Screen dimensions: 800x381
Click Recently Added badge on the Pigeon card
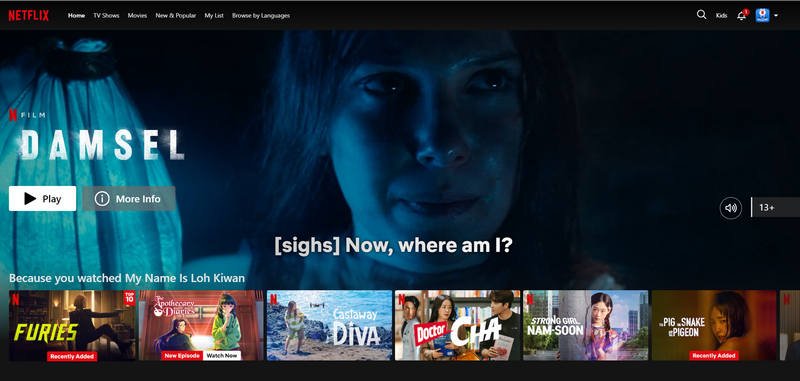click(x=714, y=355)
